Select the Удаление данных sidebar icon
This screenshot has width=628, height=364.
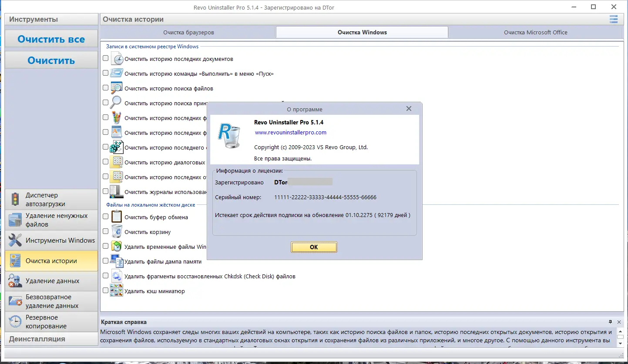click(x=14, y=281)
